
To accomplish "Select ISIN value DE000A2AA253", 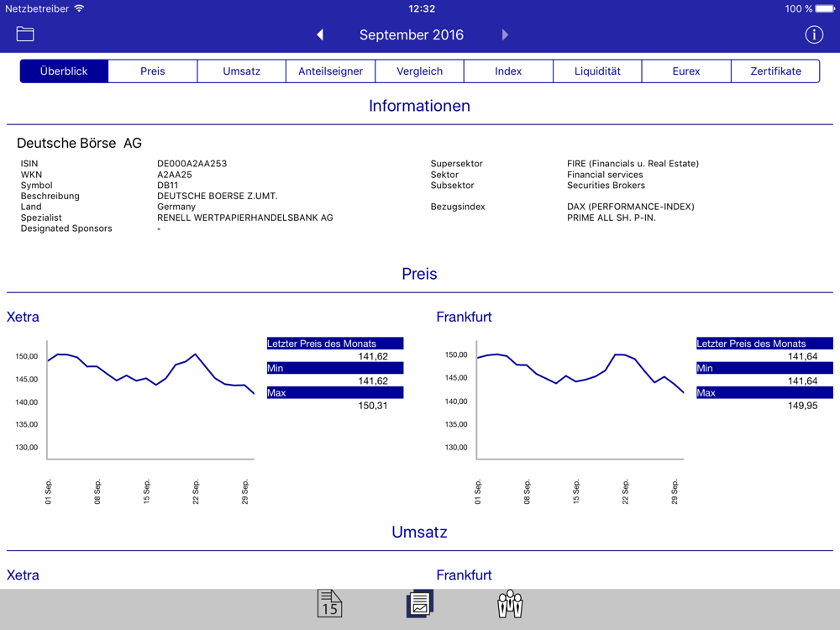I will (192, 164).
